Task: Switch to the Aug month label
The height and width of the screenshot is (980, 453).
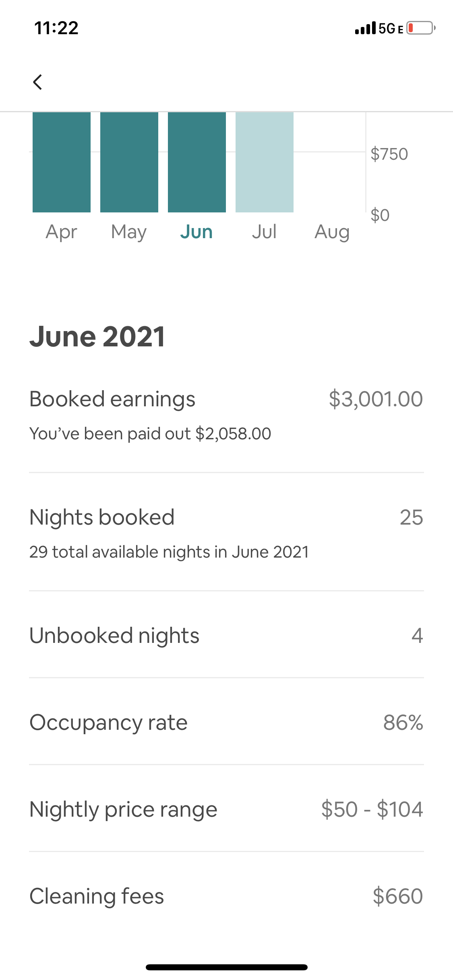Action: click(x=332, y=232)
